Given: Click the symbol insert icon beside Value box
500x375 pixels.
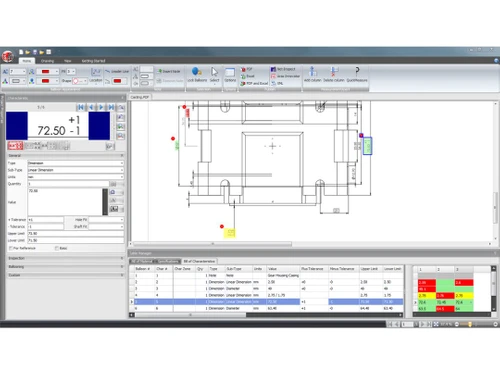Looking at the screenshot, I should pyautogui.click(x=113, y=192).
